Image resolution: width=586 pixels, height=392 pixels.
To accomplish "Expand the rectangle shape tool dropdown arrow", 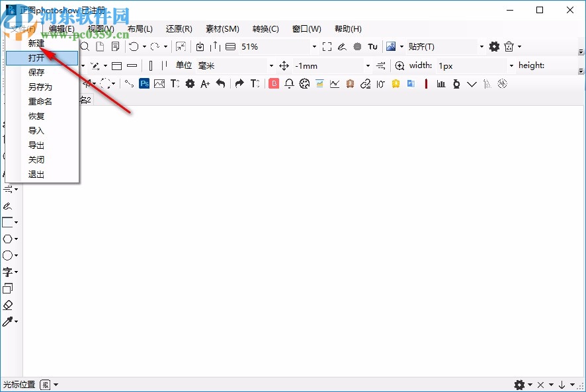I will point(16,222).
